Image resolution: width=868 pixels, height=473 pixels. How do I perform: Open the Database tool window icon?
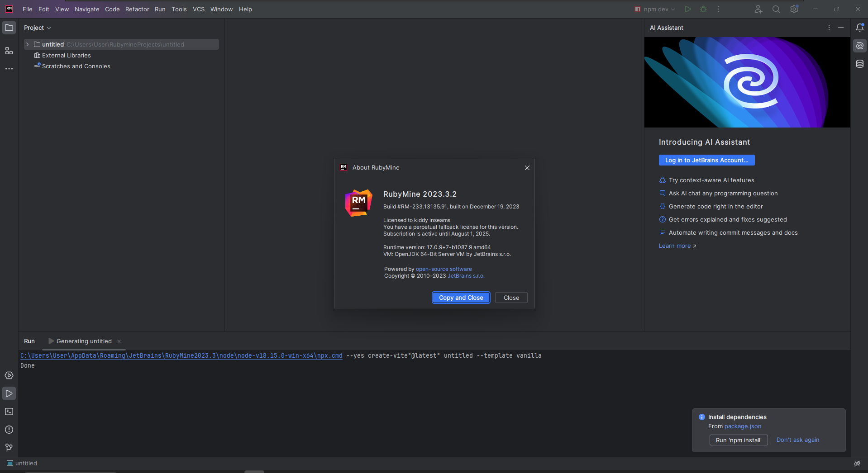pos(860,64)
